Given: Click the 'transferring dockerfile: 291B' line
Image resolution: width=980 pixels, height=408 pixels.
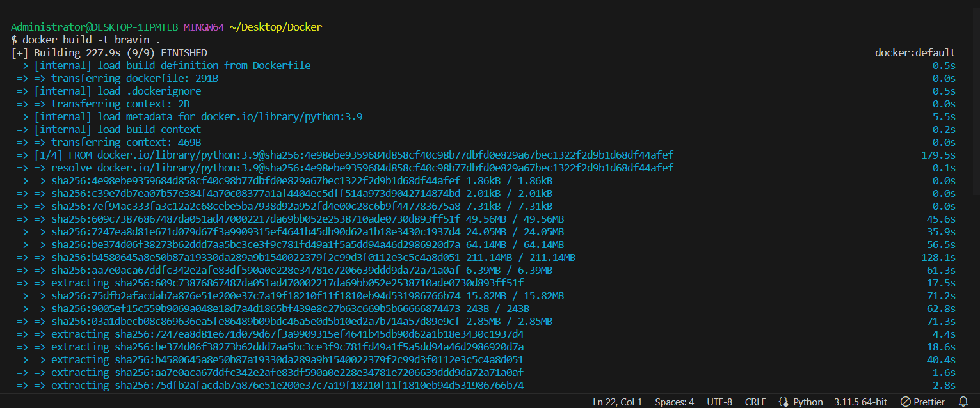Looking at the screenshot, I should pos(118,78).
